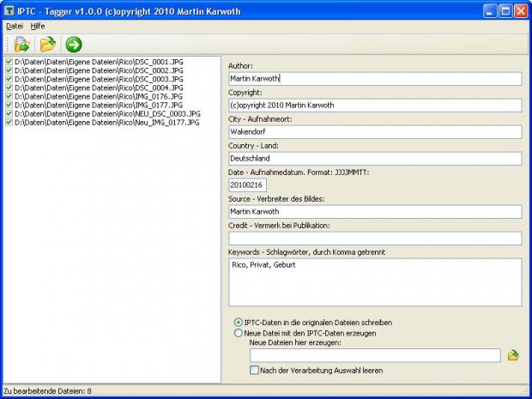Select the IMG_0177.JPG file path row

pyautogui.click(x=99, y=105)
